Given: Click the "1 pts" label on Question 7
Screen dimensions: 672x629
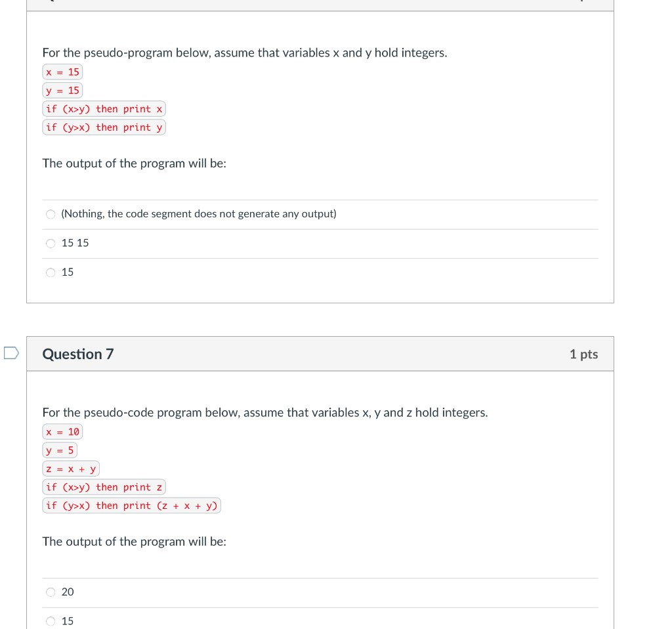Looking at the screenshot, I should coord(583,353).
